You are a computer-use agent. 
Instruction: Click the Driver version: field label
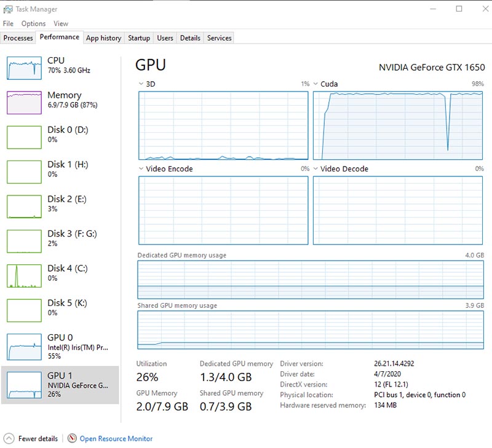pyautogui.click(x=301, y=364)
